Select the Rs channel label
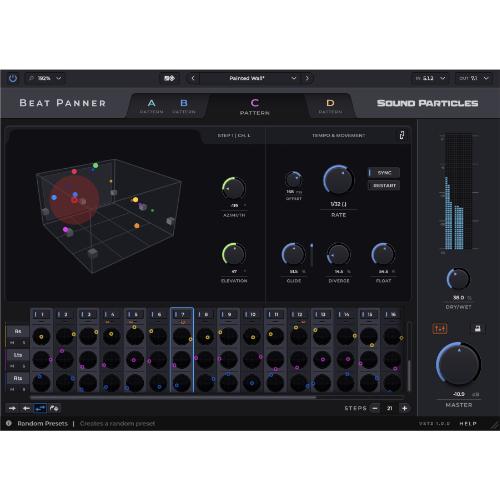The height and width of the screenshot is (500, 500). tap(18, 331)
